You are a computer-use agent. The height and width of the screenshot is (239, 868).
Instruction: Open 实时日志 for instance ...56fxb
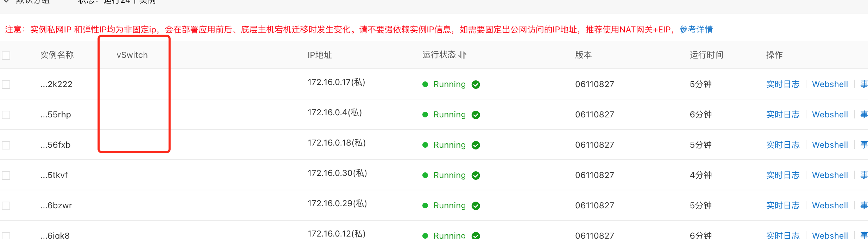(783, 145)
